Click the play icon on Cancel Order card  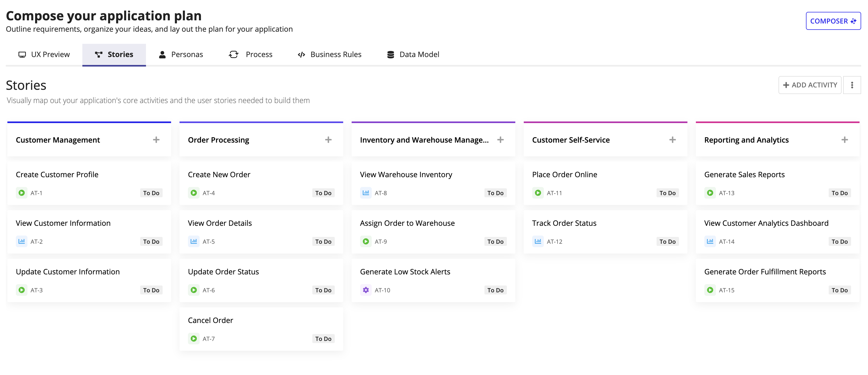194,338
